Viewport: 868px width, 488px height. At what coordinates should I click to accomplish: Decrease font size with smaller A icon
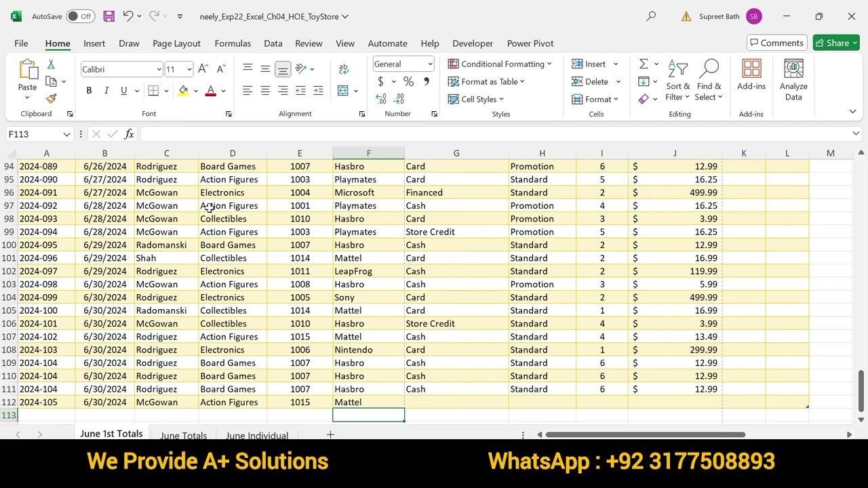(x=220, y=69)
